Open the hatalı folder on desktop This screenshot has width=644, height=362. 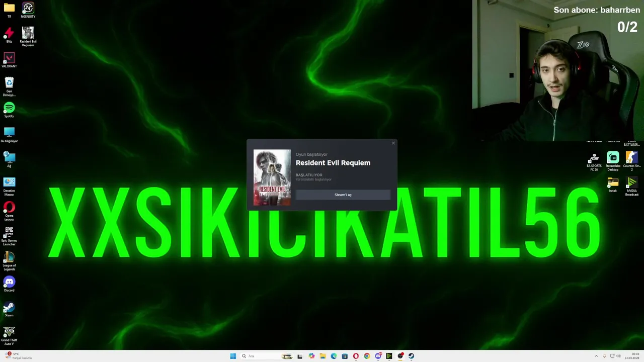613,185
